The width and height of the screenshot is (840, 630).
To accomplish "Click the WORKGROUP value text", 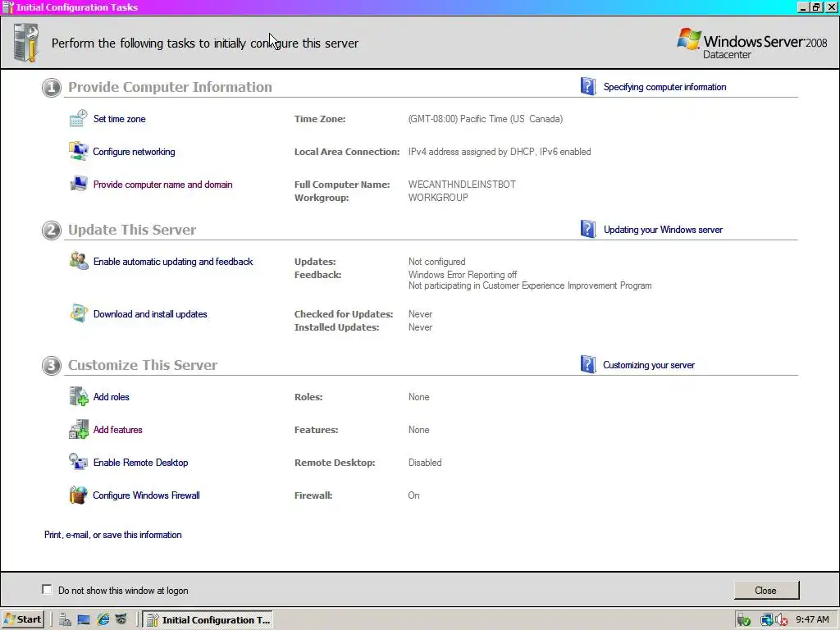I will pos(438,198).
